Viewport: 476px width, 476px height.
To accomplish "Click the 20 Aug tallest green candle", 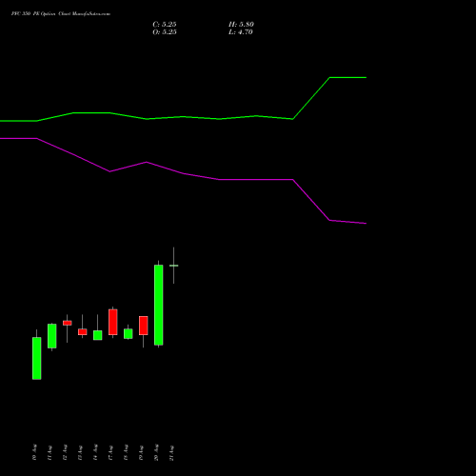I will coord(159,305).
